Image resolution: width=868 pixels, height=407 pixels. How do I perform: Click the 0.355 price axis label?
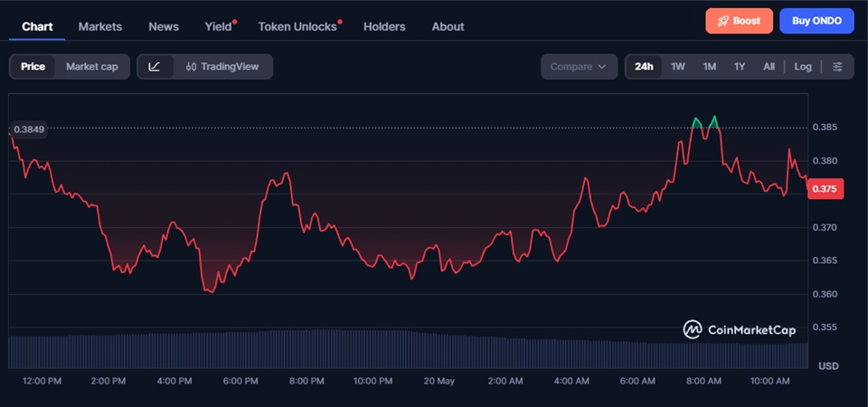823,327
